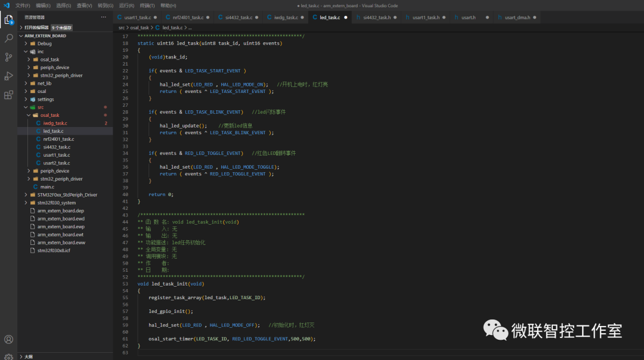644x360 pixels.
Task: Open iwdg_task.c in the explorer
Action: (55, 123)
